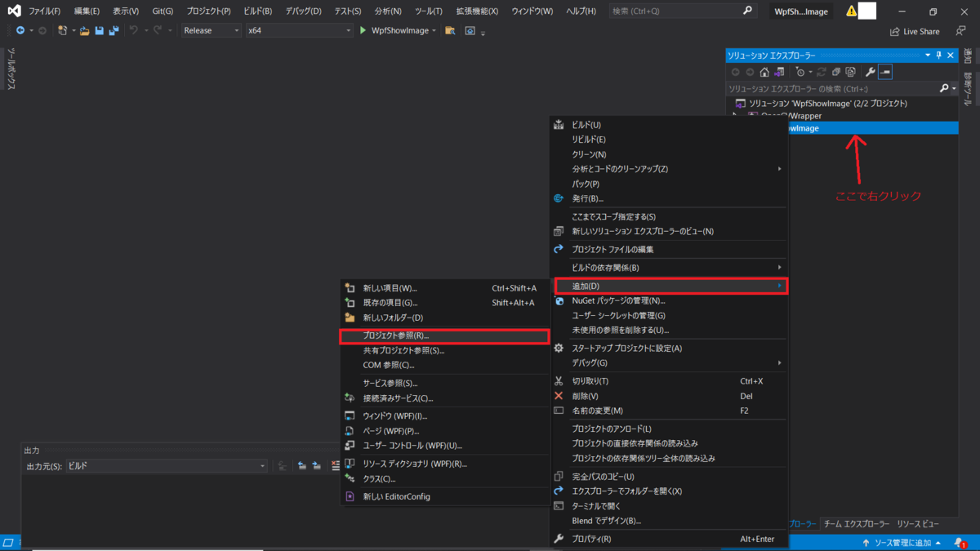
Task: Open the デバッグ(D) menu
Action: [x=303, y=11]
